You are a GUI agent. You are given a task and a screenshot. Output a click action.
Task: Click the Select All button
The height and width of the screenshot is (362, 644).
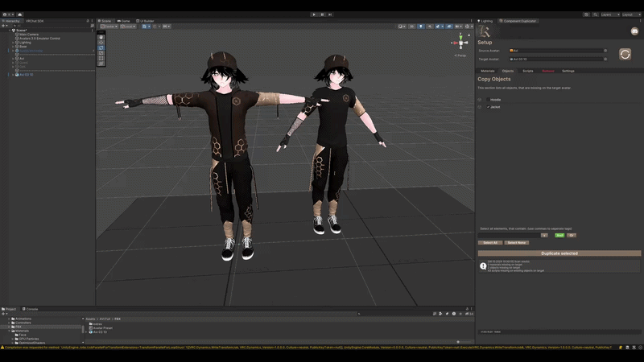(490, 243)
